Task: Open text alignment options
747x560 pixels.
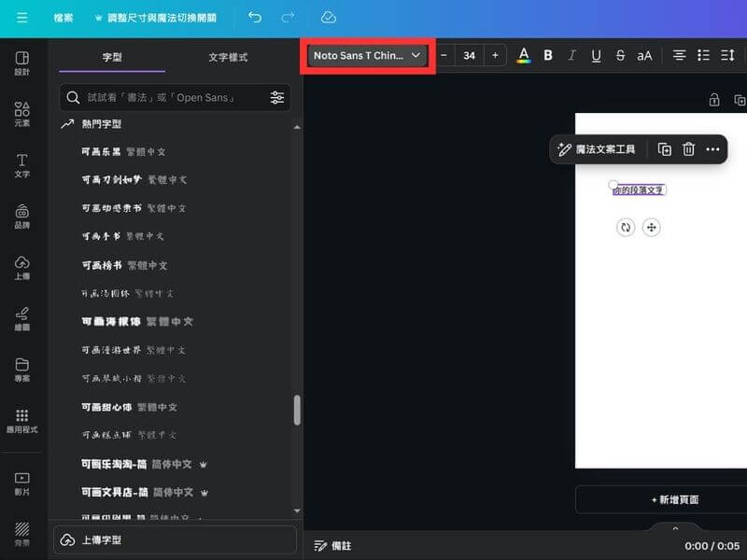Action: pyautogui.click(x=680, y=56)
